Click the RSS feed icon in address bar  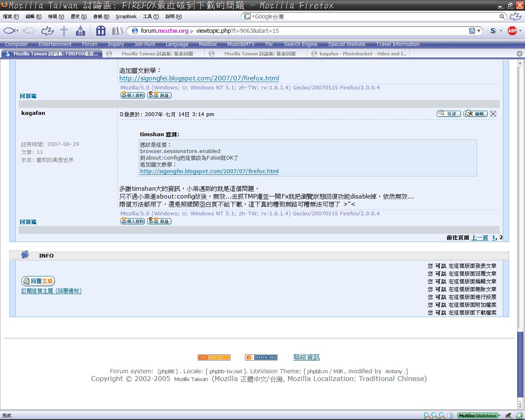[472, 31]
